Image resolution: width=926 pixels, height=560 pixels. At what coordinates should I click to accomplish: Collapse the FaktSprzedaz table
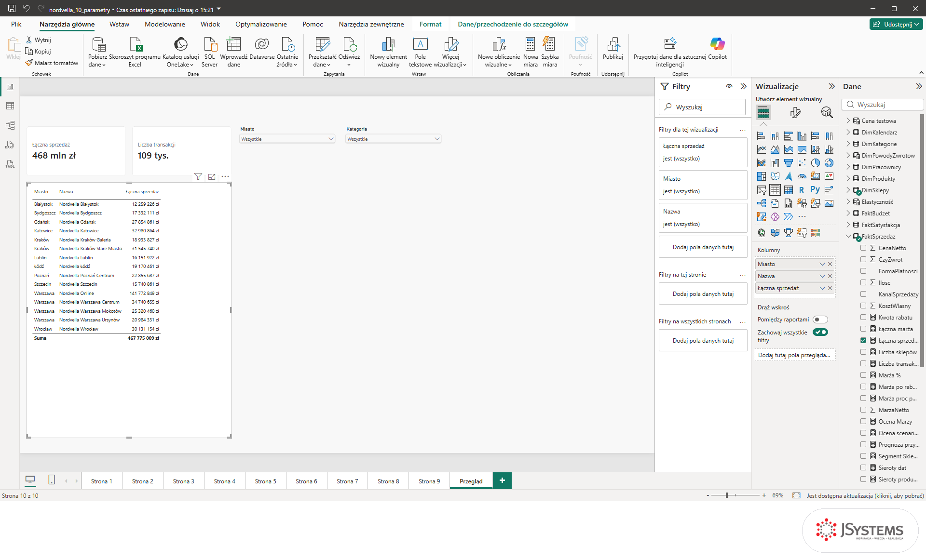[848, 236]
